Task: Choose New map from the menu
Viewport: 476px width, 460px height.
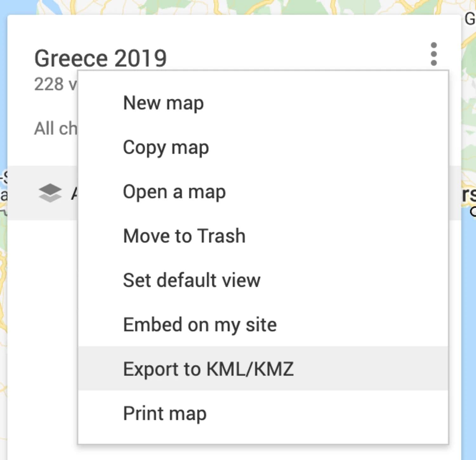Action: 263,103
